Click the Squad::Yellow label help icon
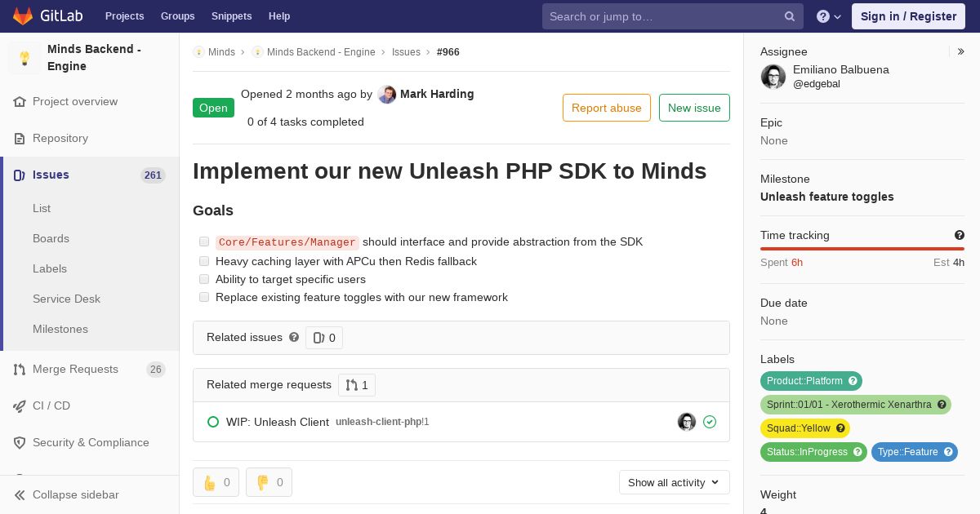 [x=840, y=428]
